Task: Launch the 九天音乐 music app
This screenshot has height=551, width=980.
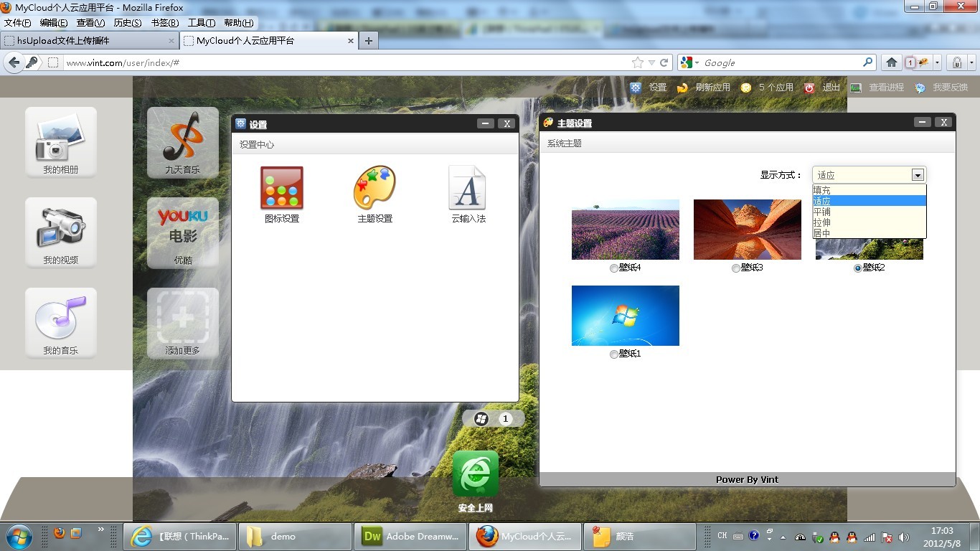Action: pos(183,142)
